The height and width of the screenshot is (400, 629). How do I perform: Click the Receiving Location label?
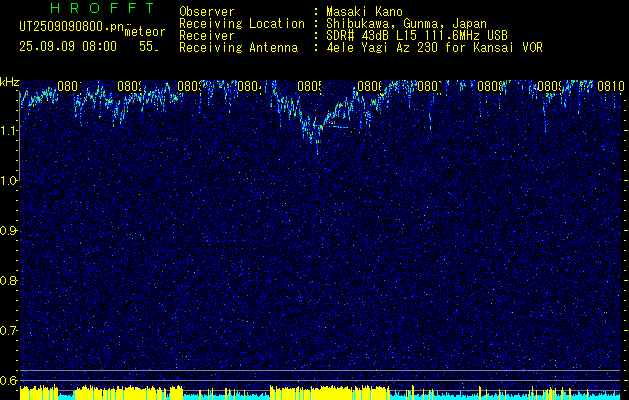(x=242, y=24)
